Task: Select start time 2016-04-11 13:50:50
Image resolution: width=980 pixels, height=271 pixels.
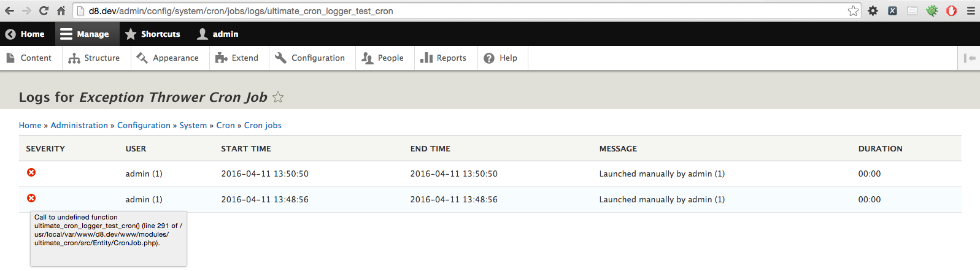Action: 265,174
